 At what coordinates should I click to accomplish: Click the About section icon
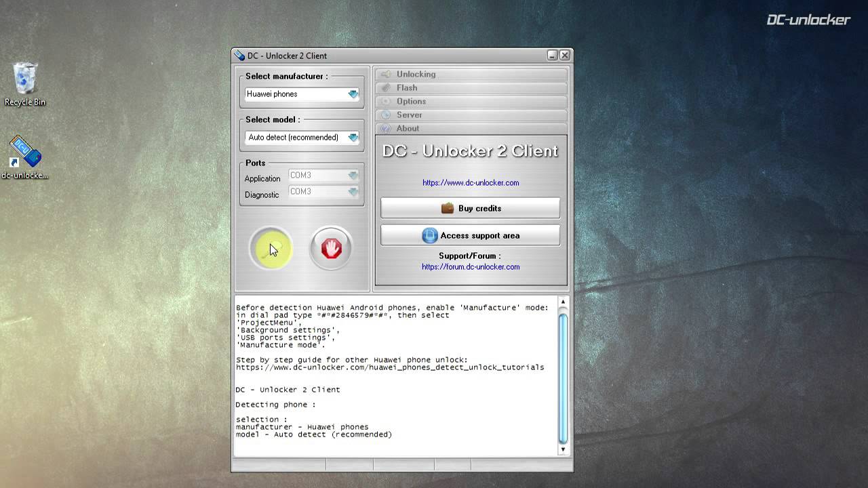[x=386, y=129]
